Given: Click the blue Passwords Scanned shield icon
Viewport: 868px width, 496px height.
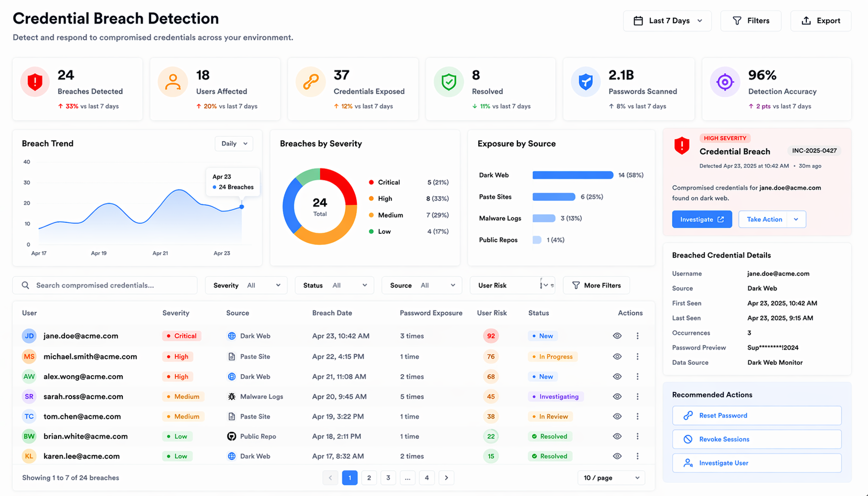Looking at the screenshot, I should click(585, 82).
